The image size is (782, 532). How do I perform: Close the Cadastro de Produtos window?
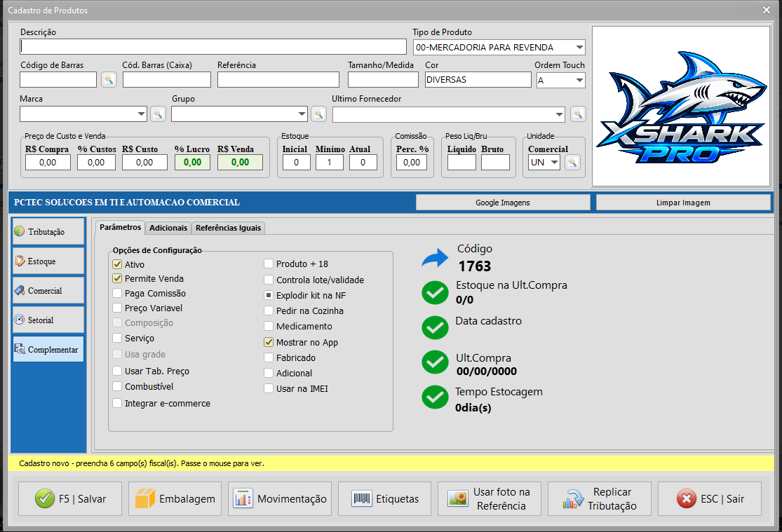coord(767,10)
